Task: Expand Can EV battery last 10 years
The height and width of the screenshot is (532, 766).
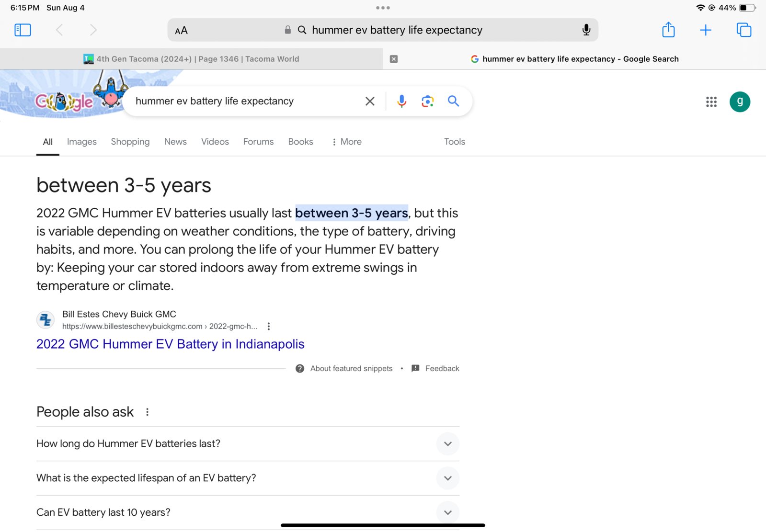Action: [248, 512]
